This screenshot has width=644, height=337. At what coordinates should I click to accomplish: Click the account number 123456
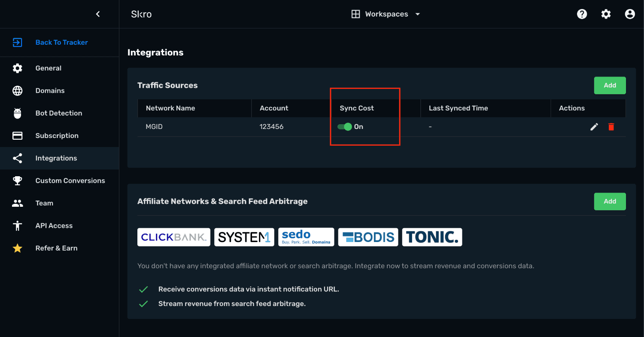tap(272, 127)
